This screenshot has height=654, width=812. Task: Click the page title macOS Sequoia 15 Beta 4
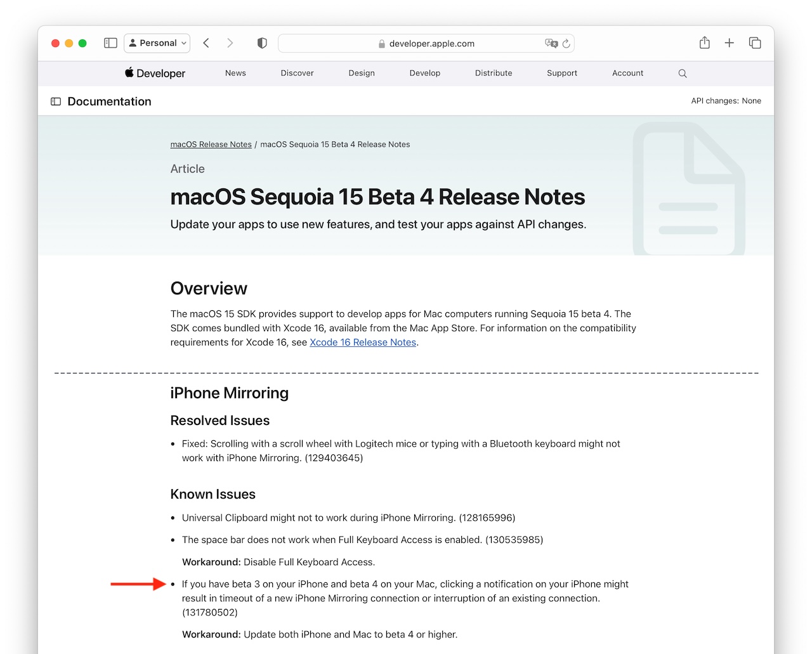(377, 197)
